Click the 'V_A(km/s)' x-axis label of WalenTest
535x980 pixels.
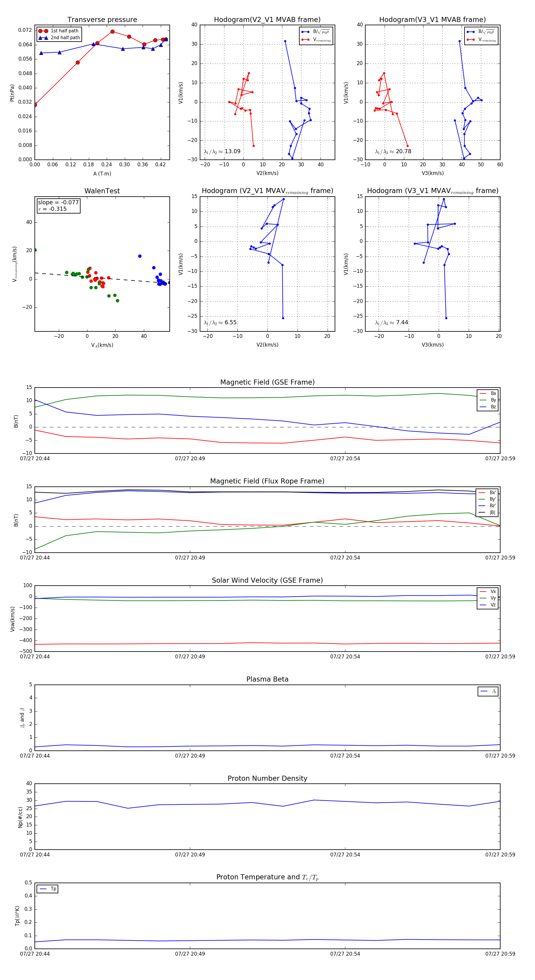[x=102, y=345]
